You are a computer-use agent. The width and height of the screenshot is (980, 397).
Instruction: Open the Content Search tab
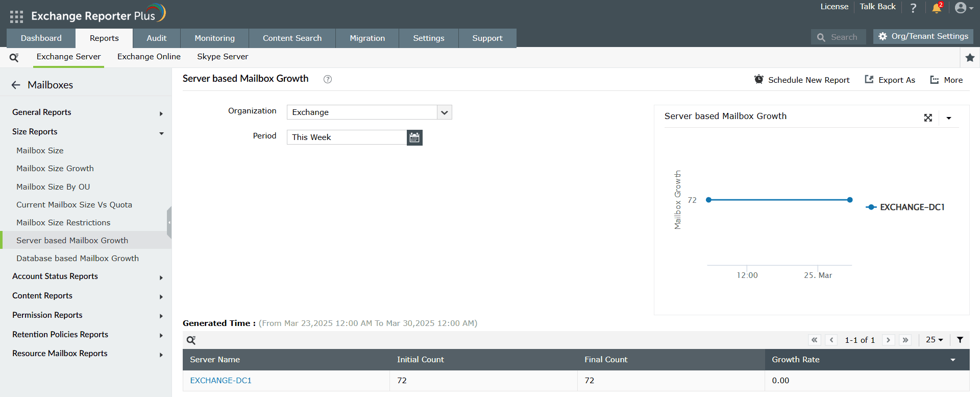[292, 38]
